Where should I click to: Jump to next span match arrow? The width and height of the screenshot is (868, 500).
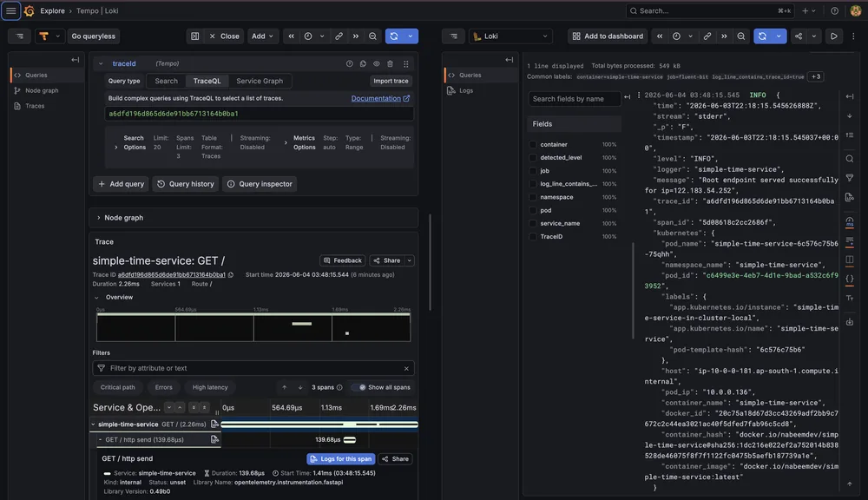300,388
